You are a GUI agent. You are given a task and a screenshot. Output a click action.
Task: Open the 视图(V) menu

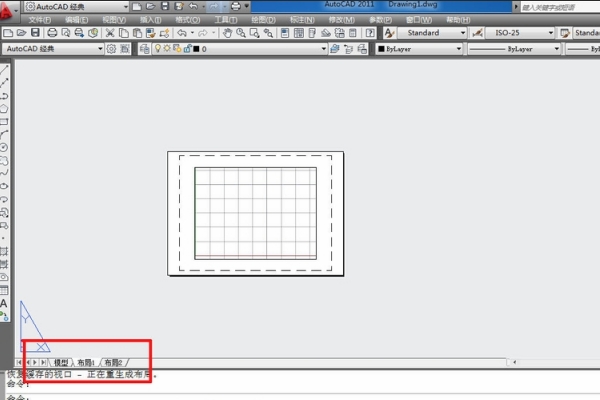tap(114, 20)
